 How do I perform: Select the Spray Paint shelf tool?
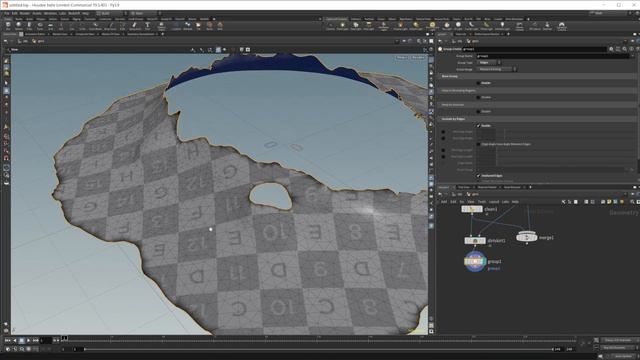coord(135,26)
